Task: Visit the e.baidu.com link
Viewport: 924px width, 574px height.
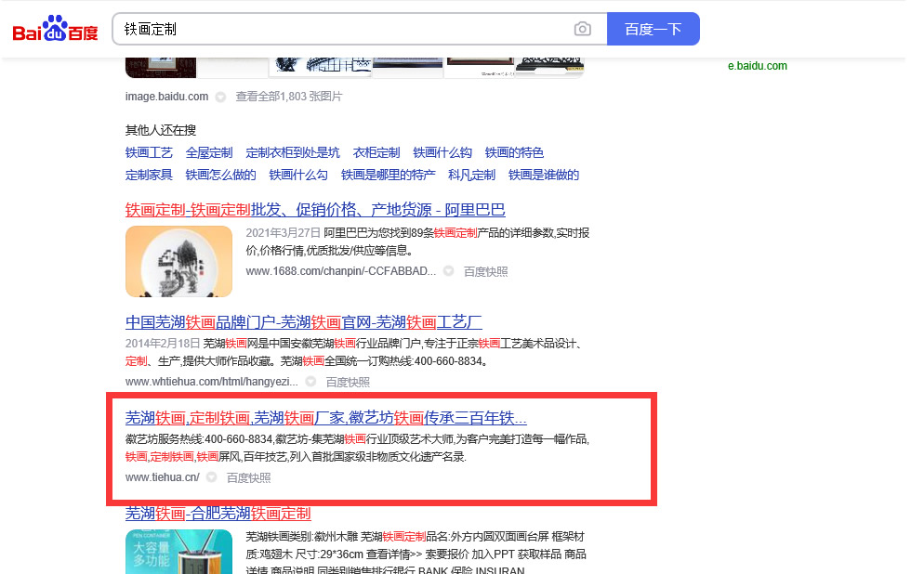Action: coord(757,66)
